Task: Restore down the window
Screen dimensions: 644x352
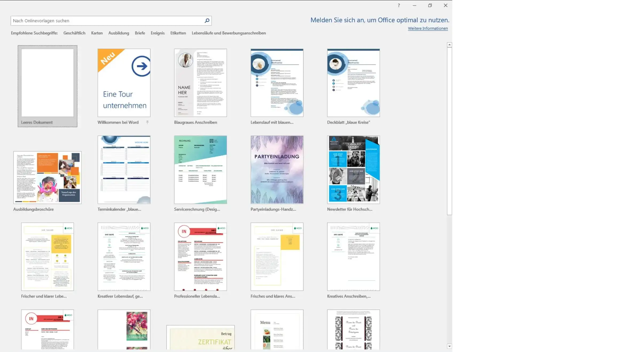Action: pyautogui.click(x=430, y=5)
